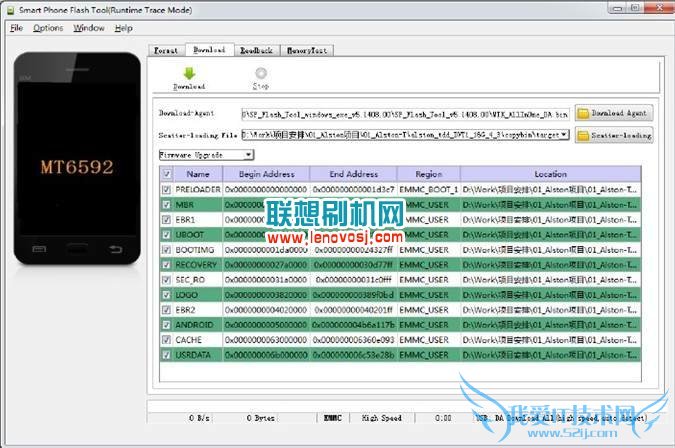Toggle the select-all checkbox in table header
Image resolution: width=675 pixels, height=448 pixels.
click(x=167, y=174)
